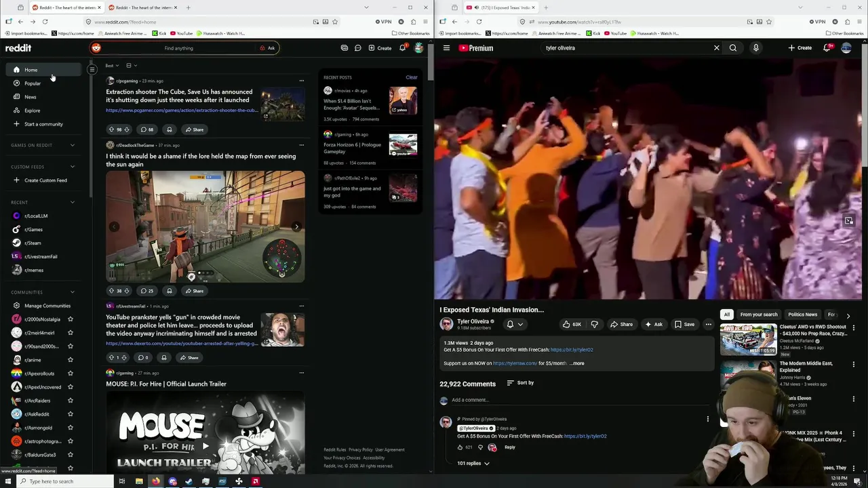Favorite r/ApexRollouts with star
The image size is (868, 488).
[x=71, y=373]
